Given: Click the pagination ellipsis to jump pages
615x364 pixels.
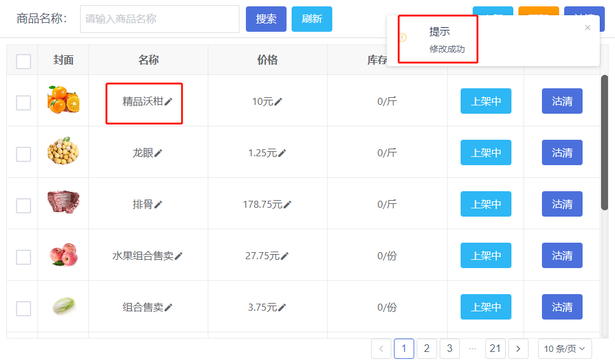Looking at the screenshot, I should click(473, 349).
